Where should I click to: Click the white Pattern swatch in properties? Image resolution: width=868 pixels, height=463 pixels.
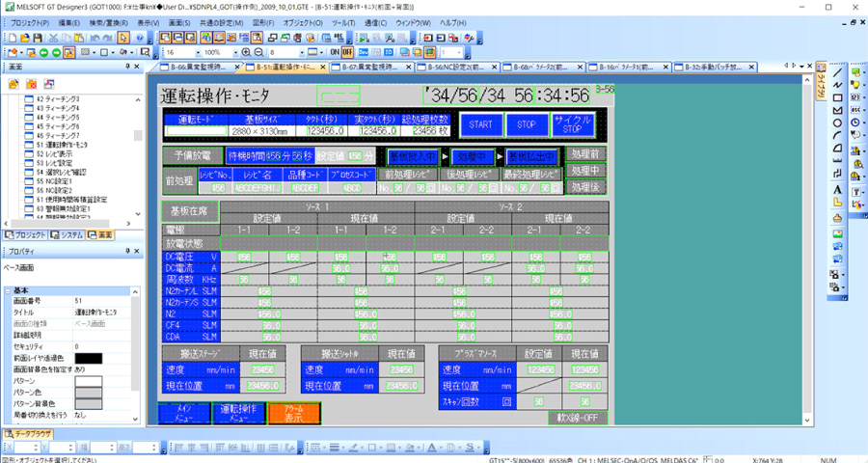[89, 381]
